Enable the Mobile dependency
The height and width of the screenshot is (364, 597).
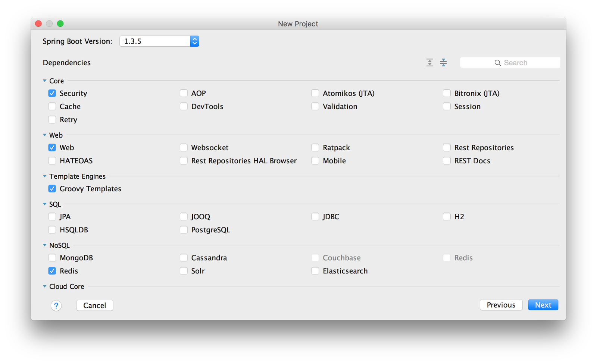[x=315, y=161]
